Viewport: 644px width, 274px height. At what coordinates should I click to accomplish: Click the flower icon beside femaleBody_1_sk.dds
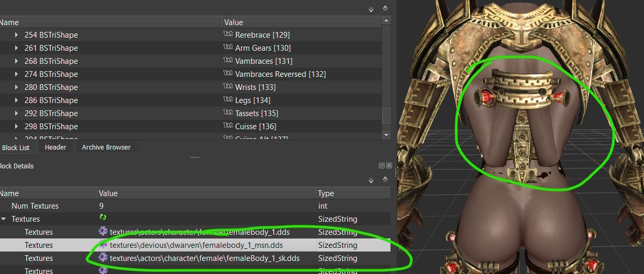click(103, 257)
